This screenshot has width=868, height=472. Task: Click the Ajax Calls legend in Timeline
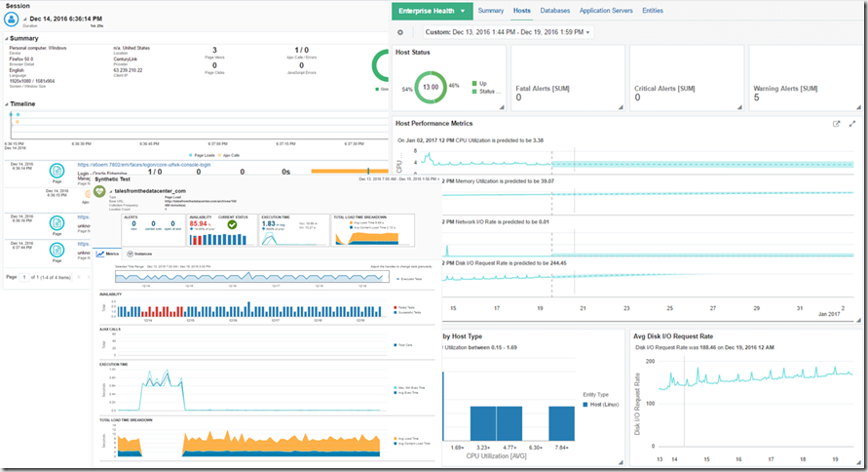click(229, 155)
